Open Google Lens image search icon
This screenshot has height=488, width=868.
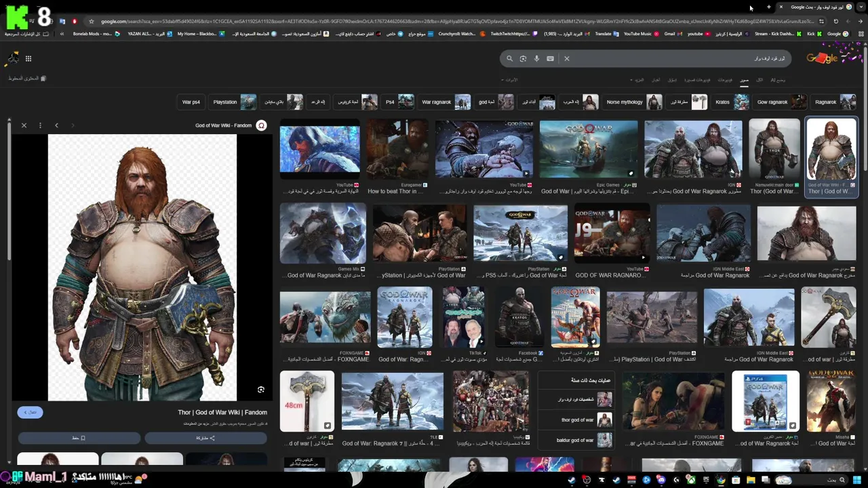523,58
